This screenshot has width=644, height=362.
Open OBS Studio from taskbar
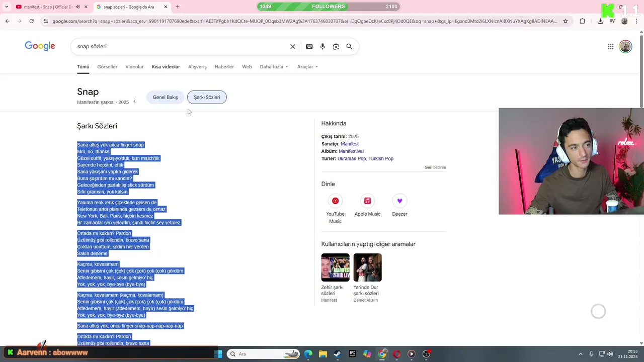coord(426,354)
